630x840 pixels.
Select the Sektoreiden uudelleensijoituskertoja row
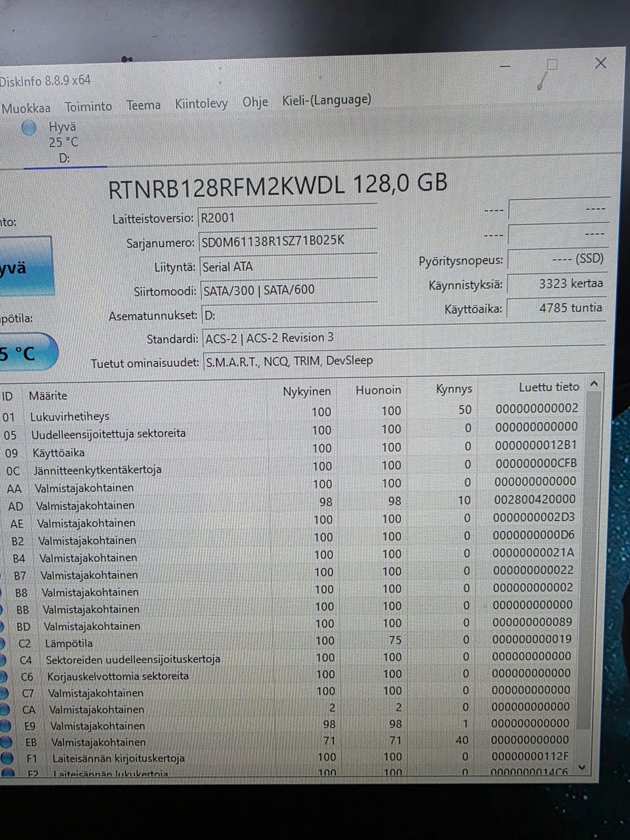click(x=289, y=658)
